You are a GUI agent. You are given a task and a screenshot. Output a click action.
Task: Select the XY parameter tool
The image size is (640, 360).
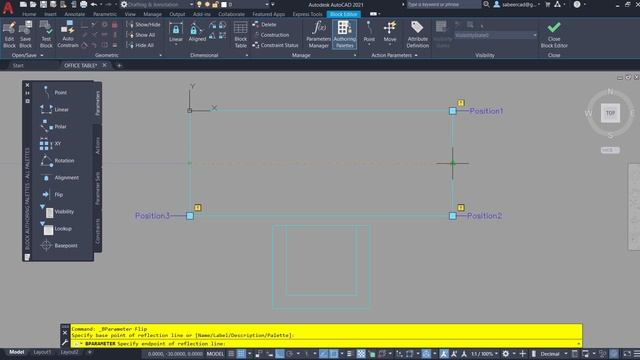pyautogui.click(x=50, y=144)
